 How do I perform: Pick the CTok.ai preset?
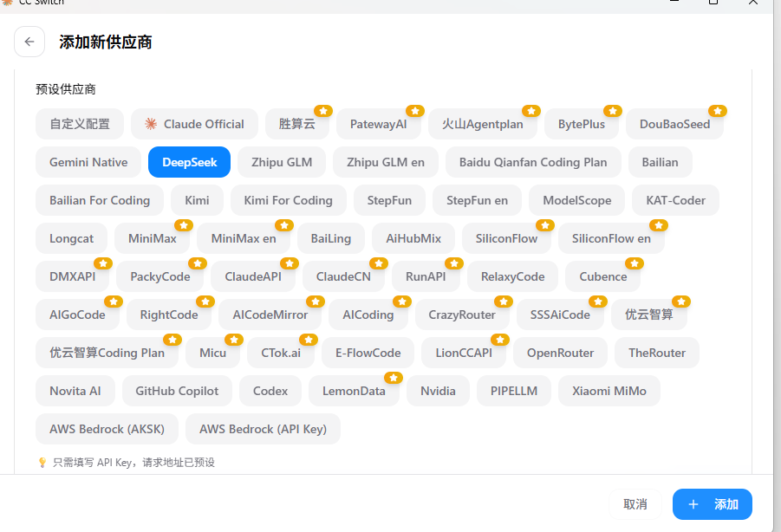point(281,353)
